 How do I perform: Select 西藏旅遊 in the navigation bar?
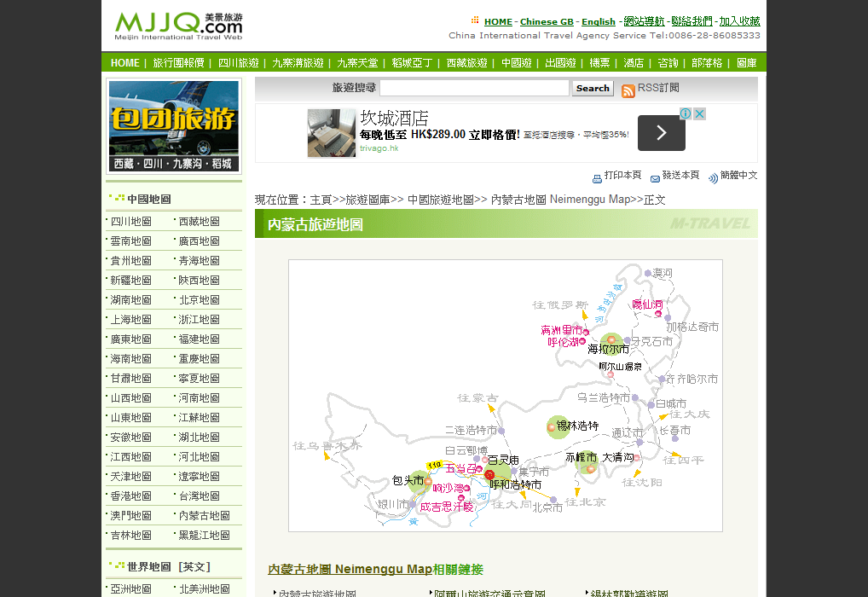click(x=467, y=63)
